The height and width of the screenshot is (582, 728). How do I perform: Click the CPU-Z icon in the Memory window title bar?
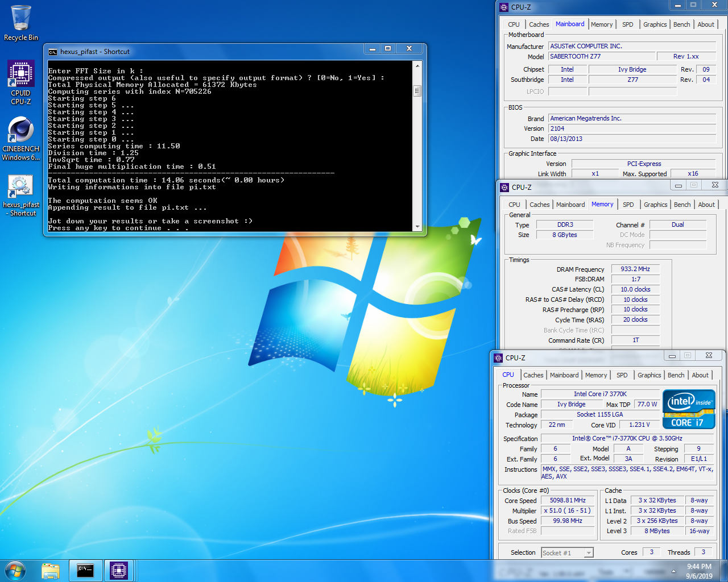click(504, 187)
